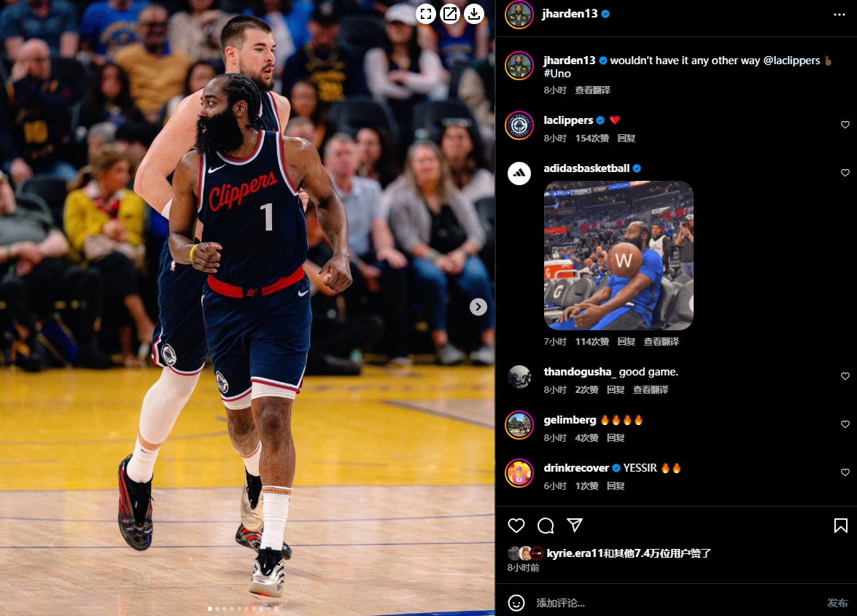857x616 pixels.
Task: Share the post via paper plane icon
Action: [x=575, y=526]
